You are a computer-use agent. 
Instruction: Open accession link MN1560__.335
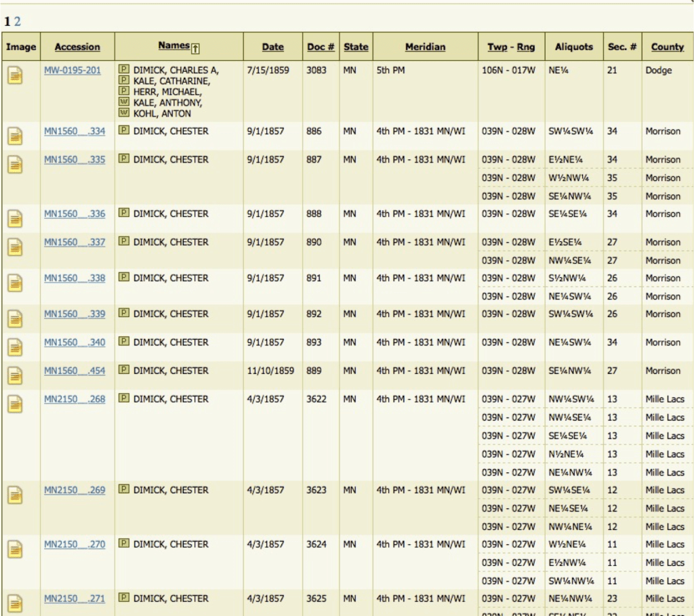[75, 160]
